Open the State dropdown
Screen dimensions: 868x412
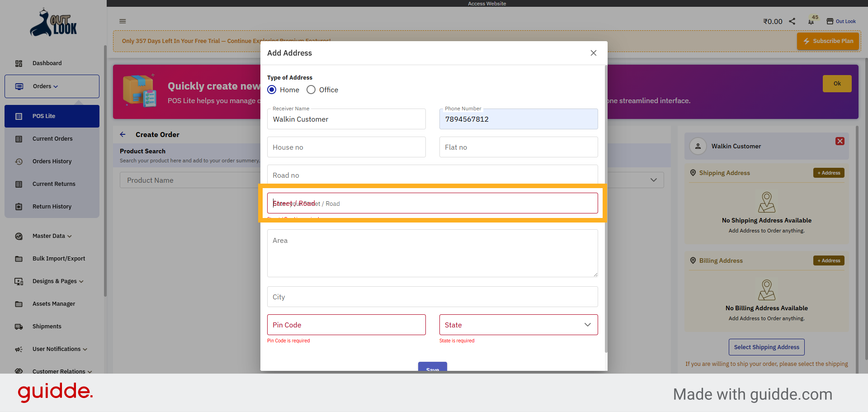click(518, 325)
